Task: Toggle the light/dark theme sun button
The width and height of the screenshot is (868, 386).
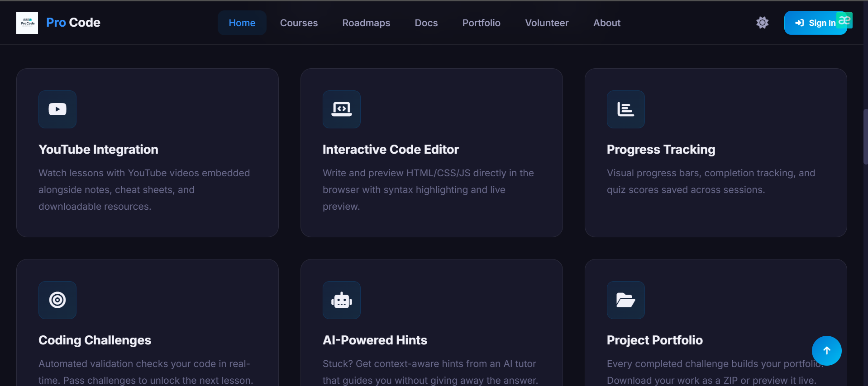Action: [x=763, y=23]
